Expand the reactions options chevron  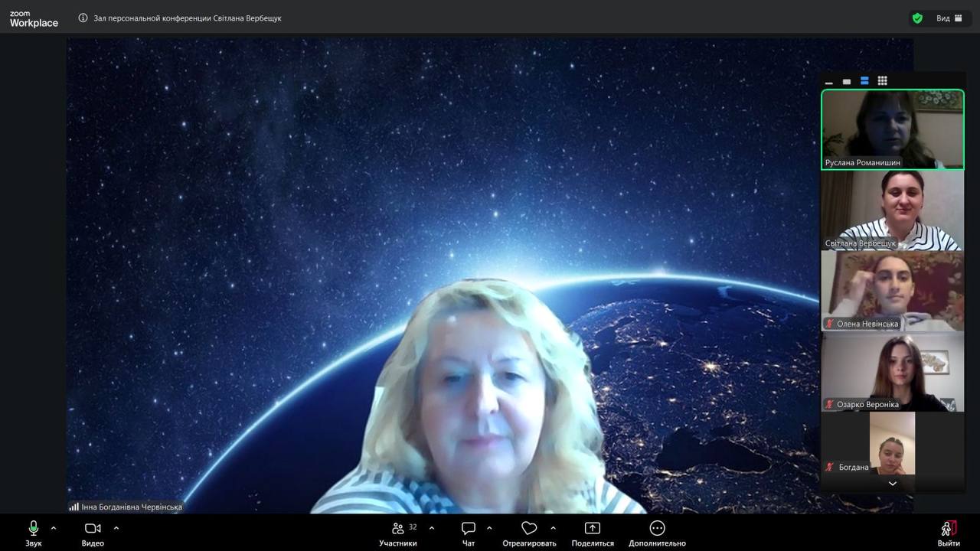(x=553, y=528)
